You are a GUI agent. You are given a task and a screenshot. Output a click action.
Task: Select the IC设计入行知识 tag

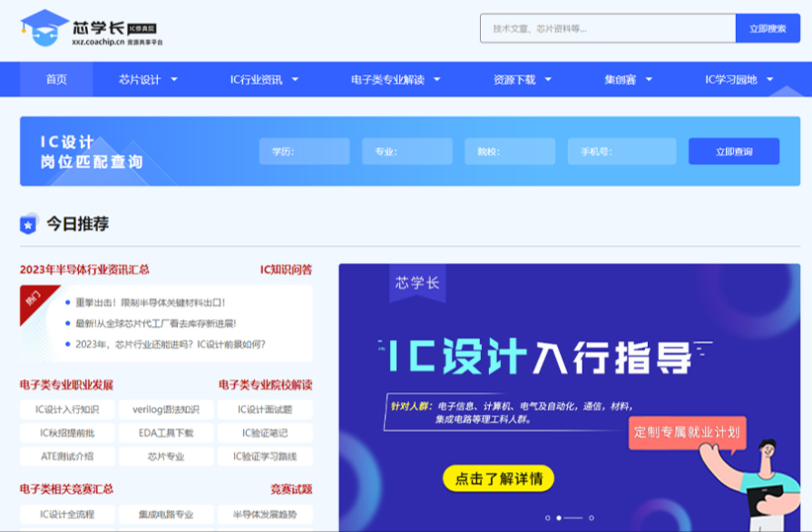67,409
